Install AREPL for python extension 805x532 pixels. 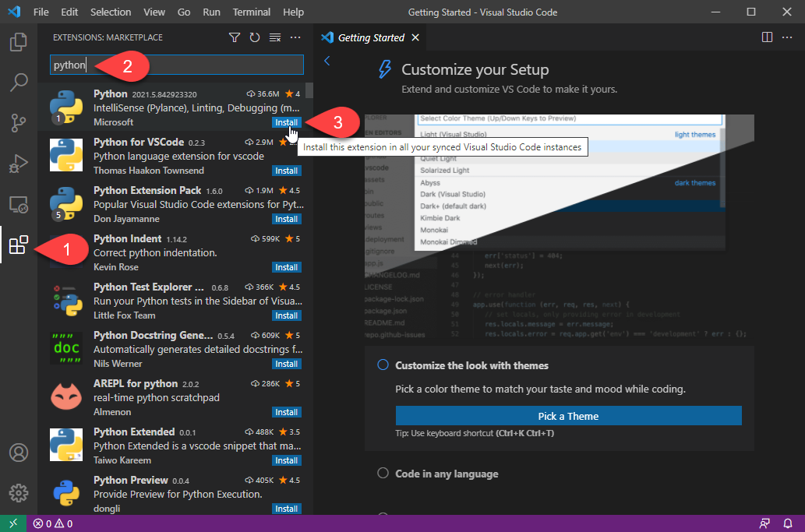[286, 412]
